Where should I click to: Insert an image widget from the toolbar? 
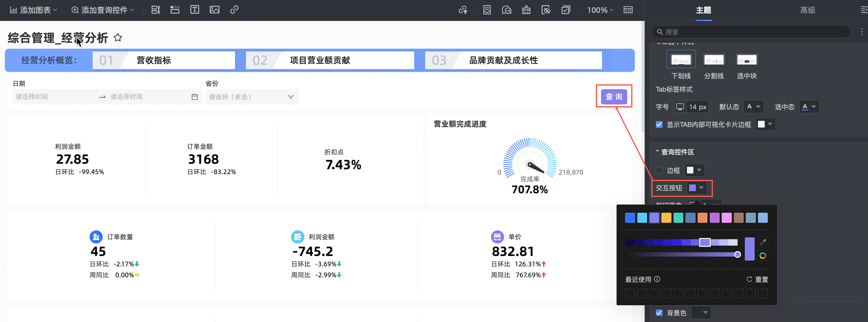214,10
